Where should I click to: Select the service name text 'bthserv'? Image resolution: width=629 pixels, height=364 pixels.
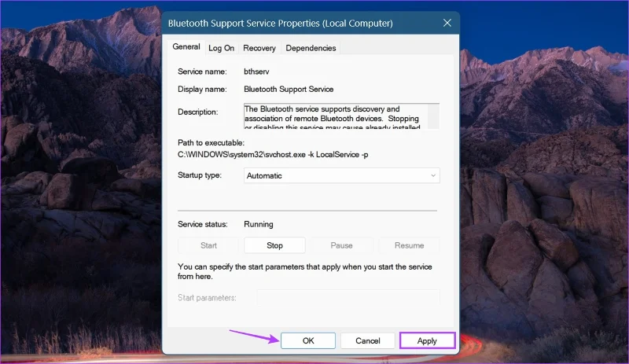tap(256, 72)
